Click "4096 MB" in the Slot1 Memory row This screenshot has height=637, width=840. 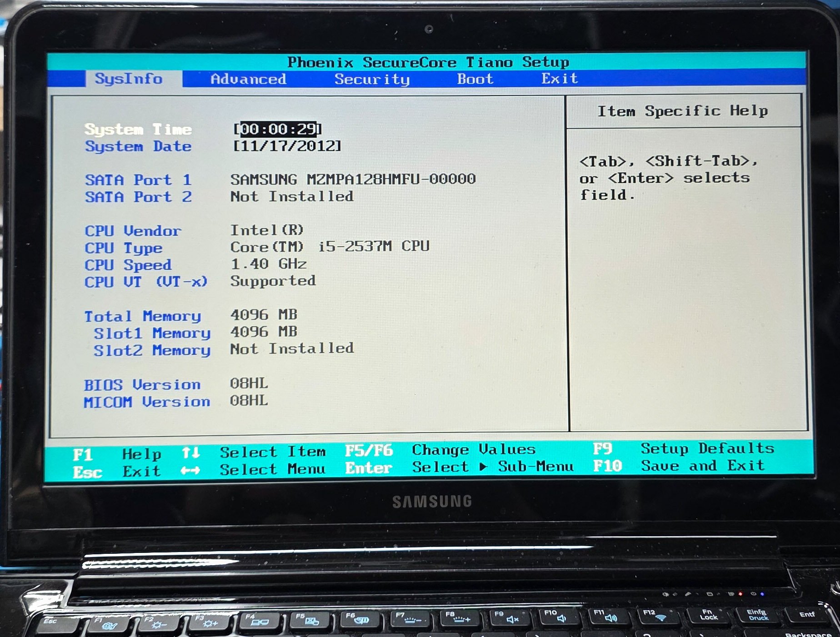(x=264, y=332)
